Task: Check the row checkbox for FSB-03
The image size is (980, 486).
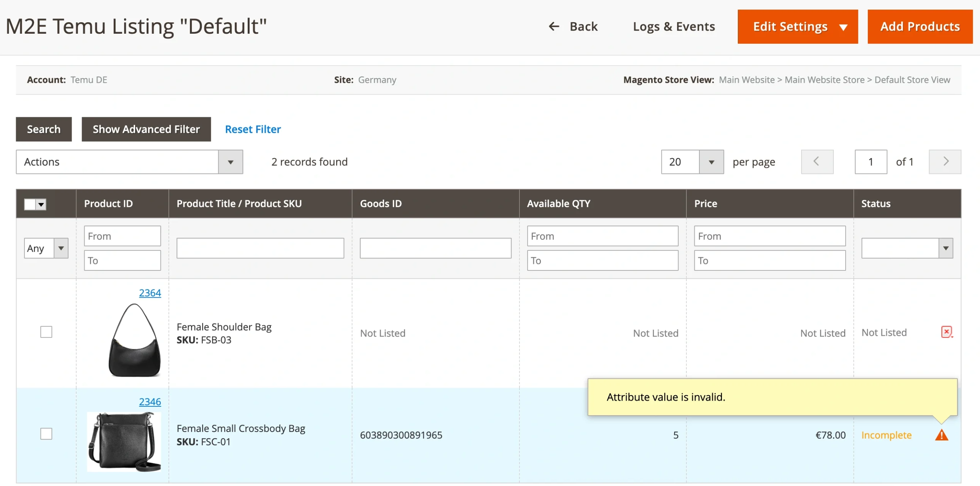Action: pos(46,332)
